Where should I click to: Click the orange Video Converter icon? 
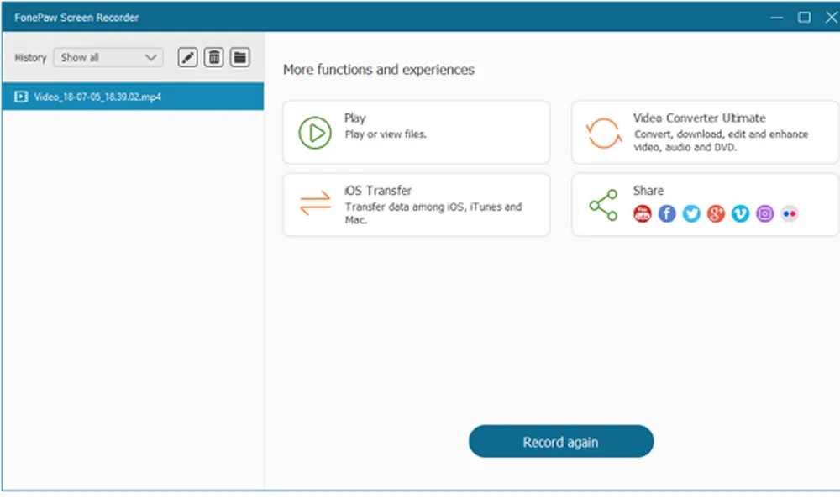604,132
